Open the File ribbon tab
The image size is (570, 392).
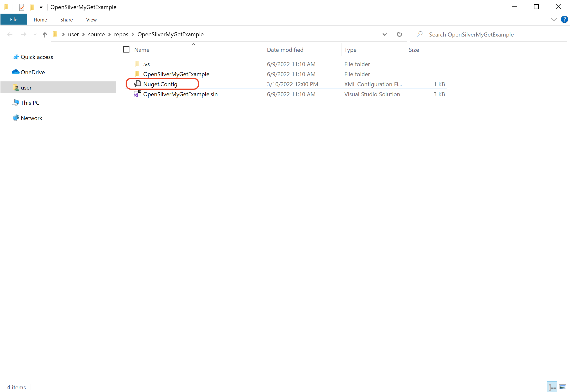14,19
